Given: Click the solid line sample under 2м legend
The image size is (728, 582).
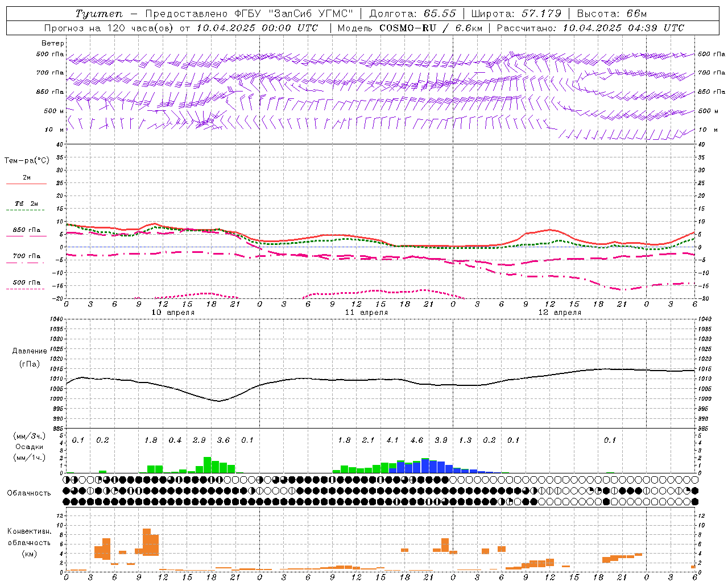Looking at the screenshot, I should click(26, 184).
